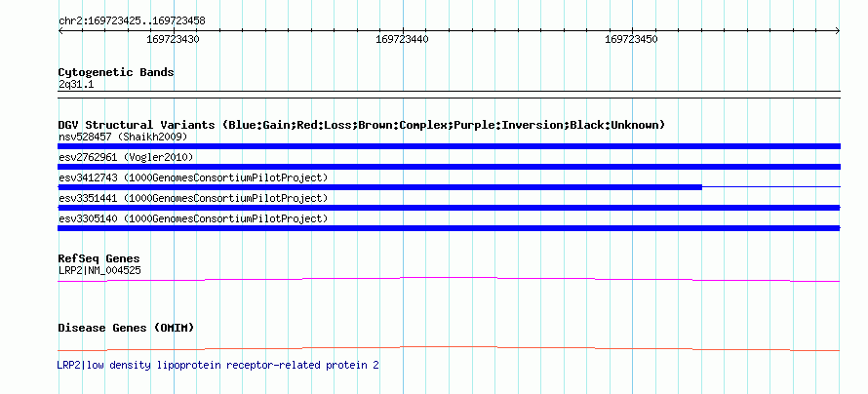868x394 pixels.
Task: Open variant esv3412743 label
Action: tap(193, 177)
